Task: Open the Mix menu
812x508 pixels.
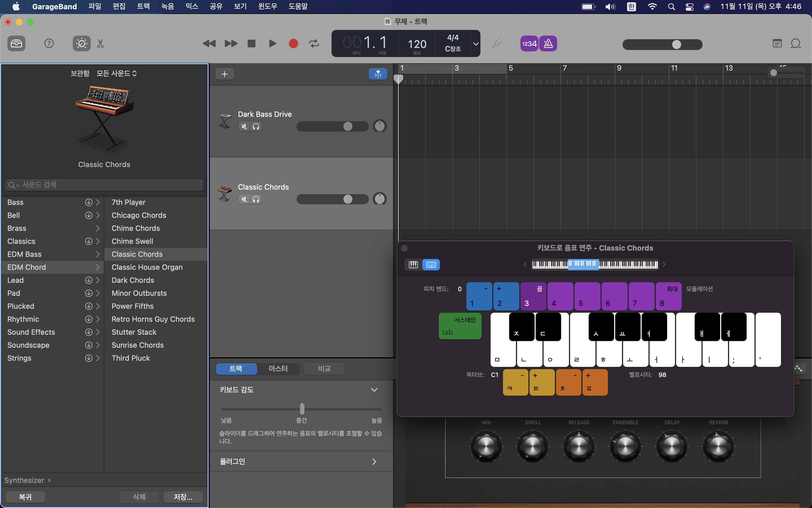Action: pos(192,6)
